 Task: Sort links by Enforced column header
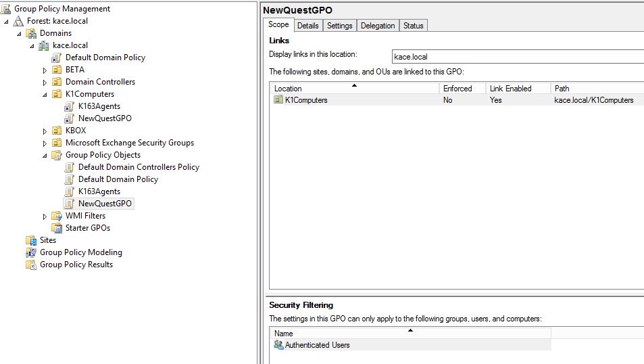[x=462, y=88]
